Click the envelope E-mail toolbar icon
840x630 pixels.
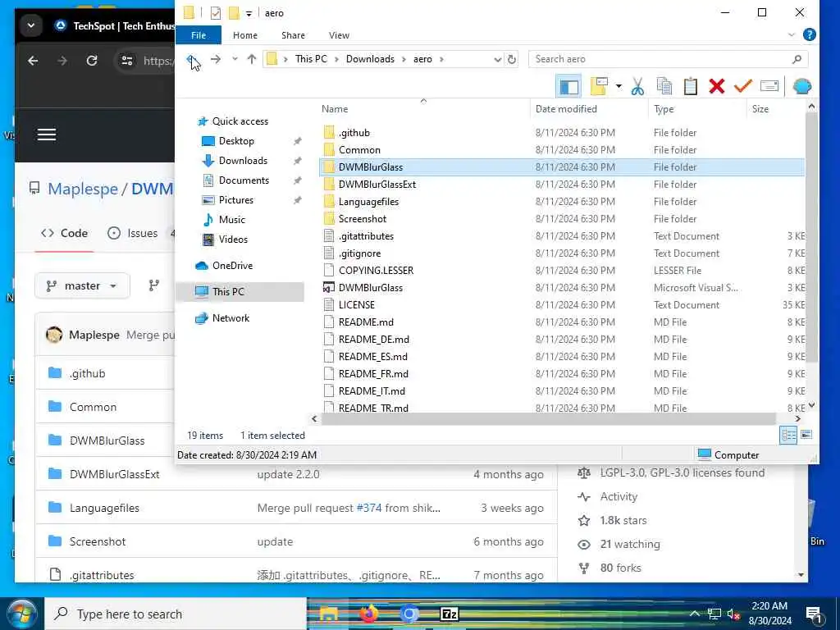769,86
